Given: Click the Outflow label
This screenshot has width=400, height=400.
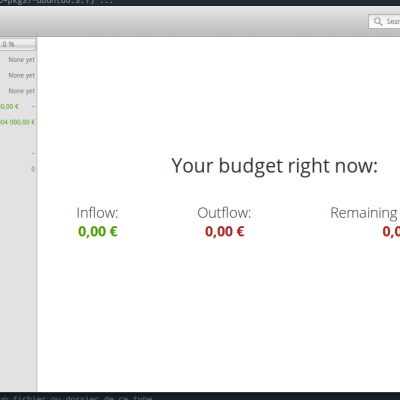Looking at the screenshot, I should click(224, 213).
